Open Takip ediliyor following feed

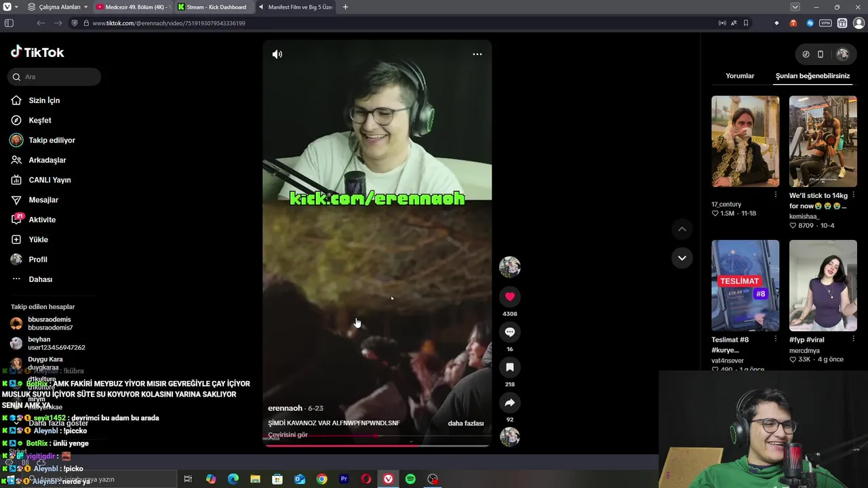51,140
